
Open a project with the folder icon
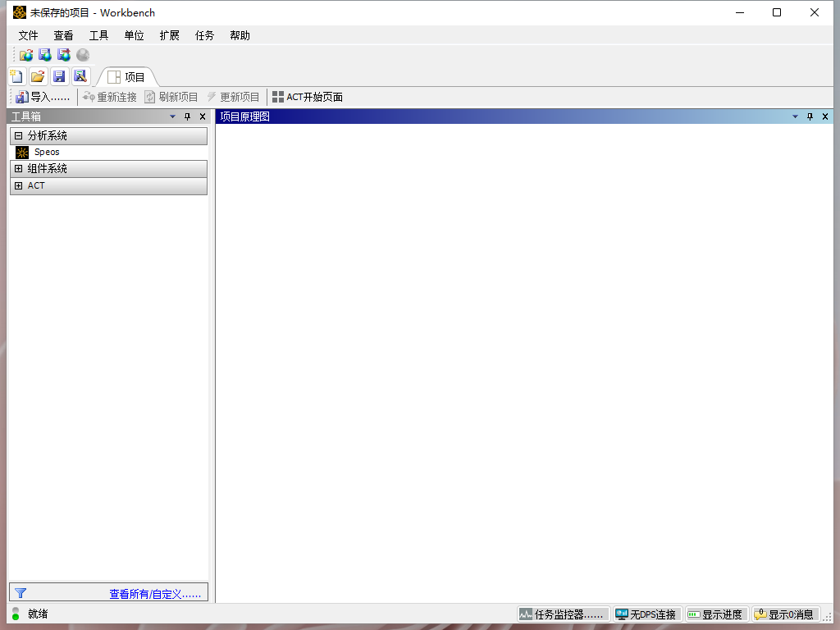point(38,76)
